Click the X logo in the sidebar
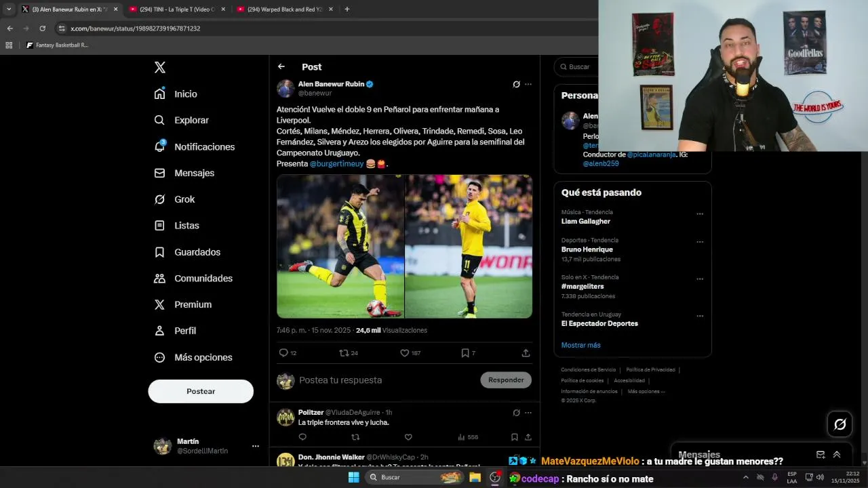Screen dimensions: 868x488 pyautogui.click(x=160, y=67)
